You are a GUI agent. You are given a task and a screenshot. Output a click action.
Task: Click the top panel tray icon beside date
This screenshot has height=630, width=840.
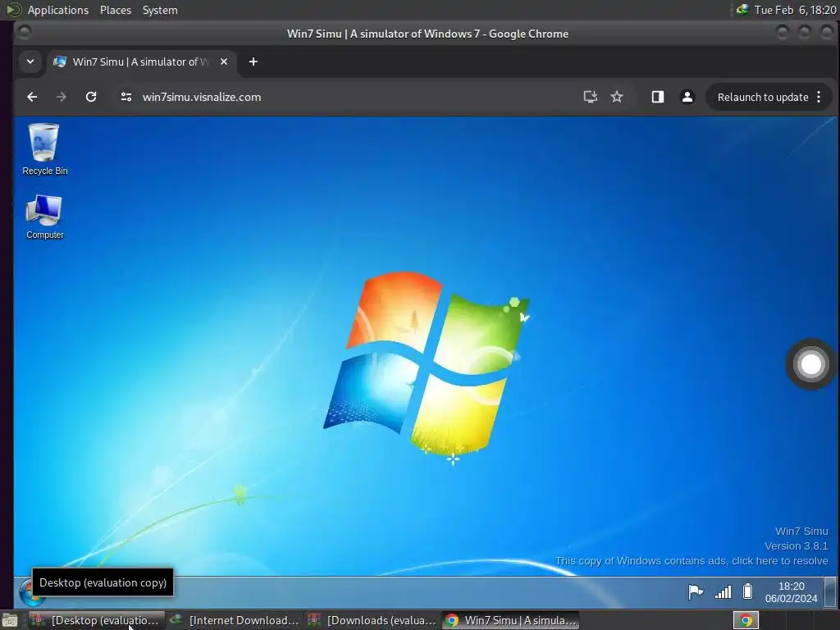pos(742,9)
